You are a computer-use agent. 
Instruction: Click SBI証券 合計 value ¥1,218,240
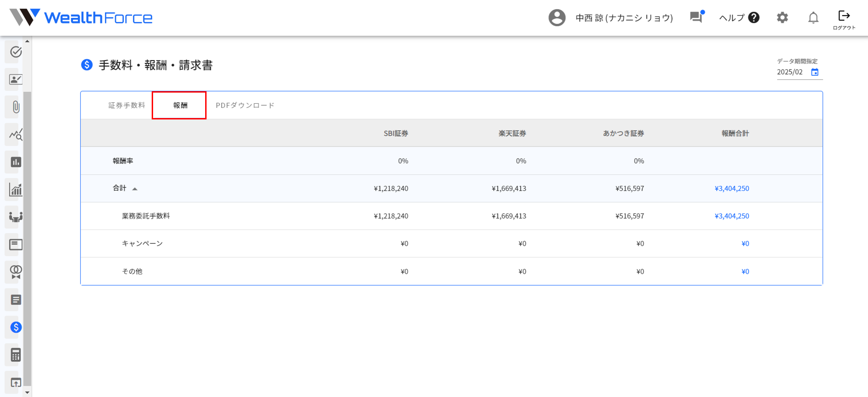391,189
